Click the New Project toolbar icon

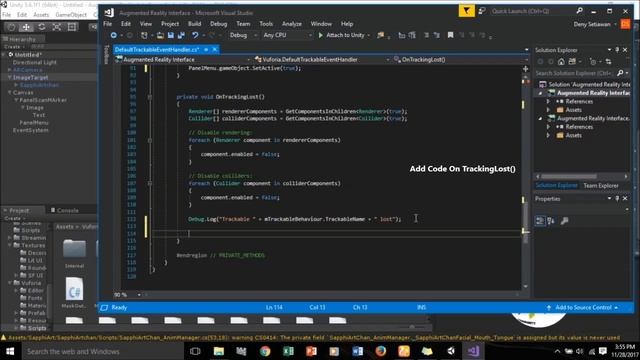click(144, 36)
